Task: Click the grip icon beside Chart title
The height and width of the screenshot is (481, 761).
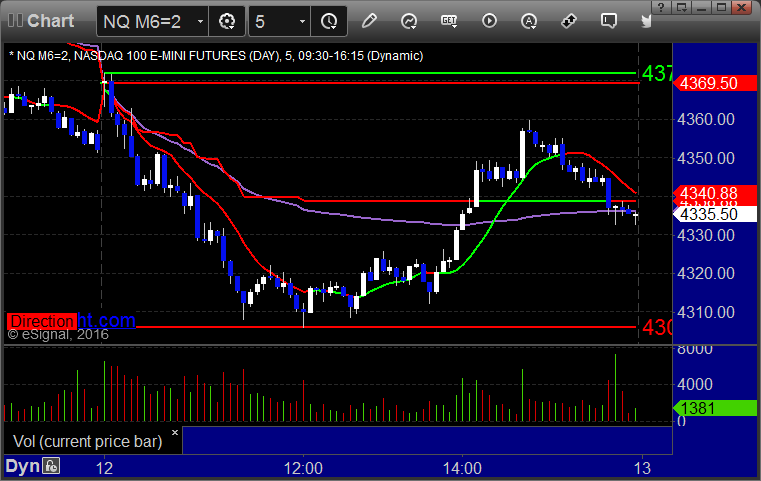Action: click(x=15, y=20)
